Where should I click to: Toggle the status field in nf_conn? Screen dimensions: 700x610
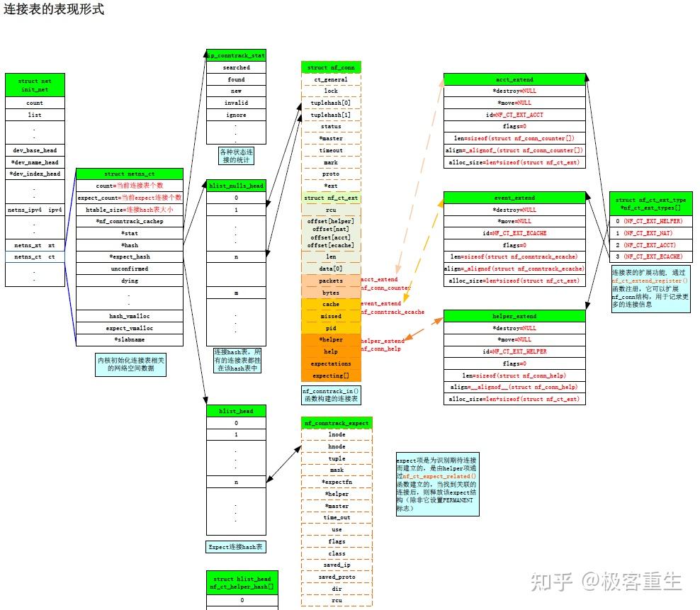coord(330,126)
